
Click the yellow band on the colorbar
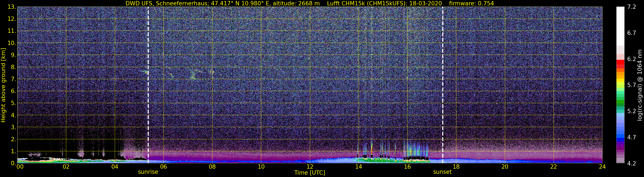click(x=620, y=81)
